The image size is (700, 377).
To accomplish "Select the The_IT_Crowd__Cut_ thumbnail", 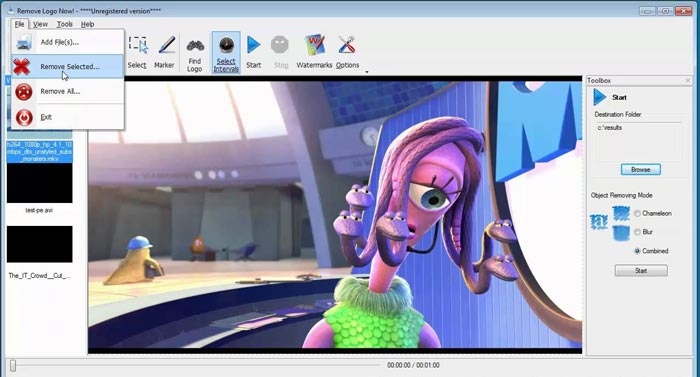I will (39, 244).
